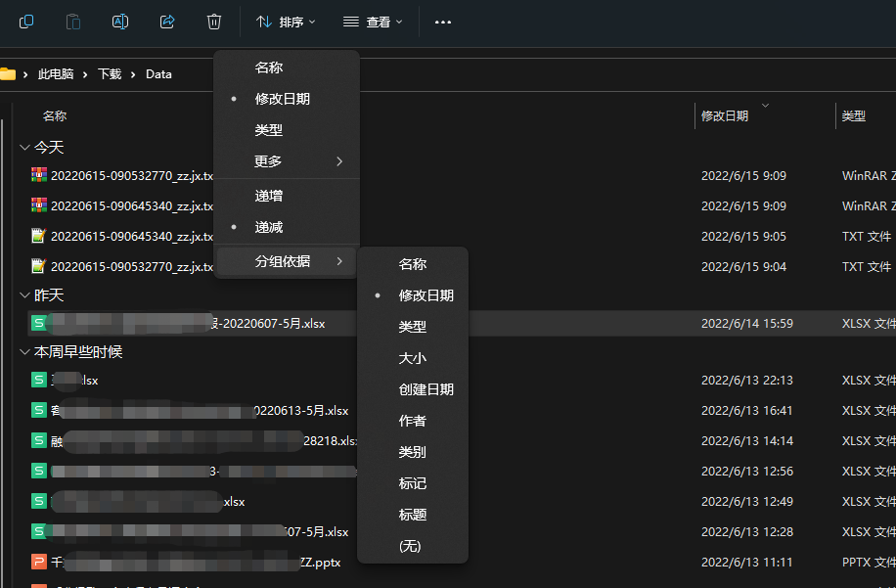Click the share icon in toolbar
Image resolution: width=896 pixels, height=588 pixels.
click(167, 22)
